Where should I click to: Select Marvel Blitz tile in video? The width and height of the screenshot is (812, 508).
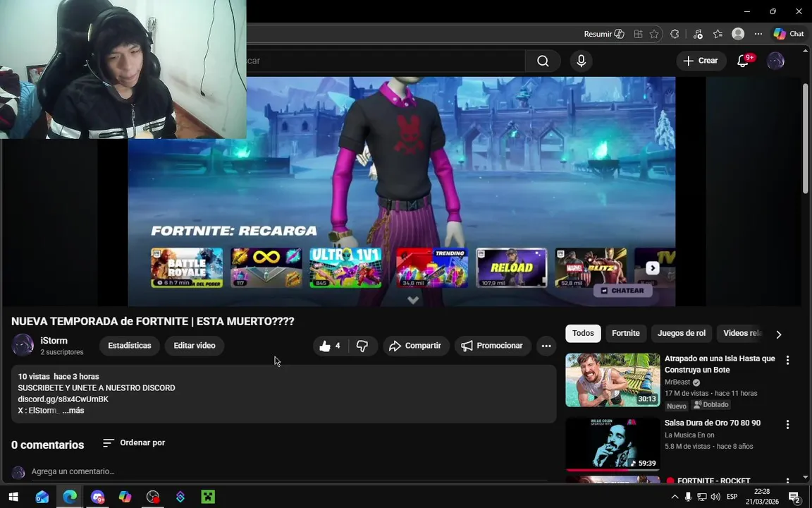[x=591, y=267]
